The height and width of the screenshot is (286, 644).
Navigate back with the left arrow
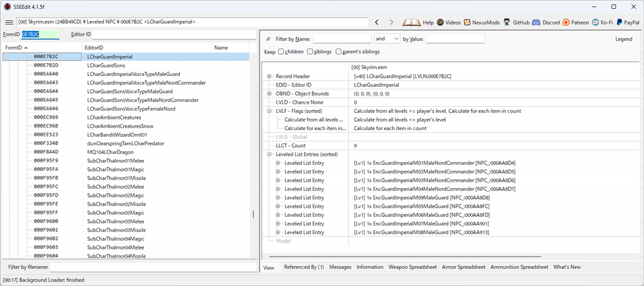[377, 23]
